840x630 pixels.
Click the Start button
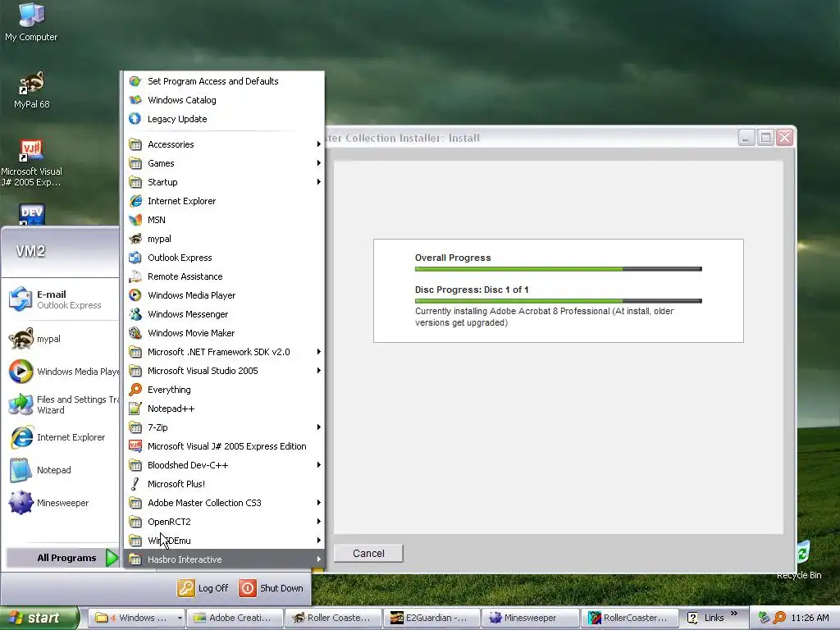[x=38, y=618]
